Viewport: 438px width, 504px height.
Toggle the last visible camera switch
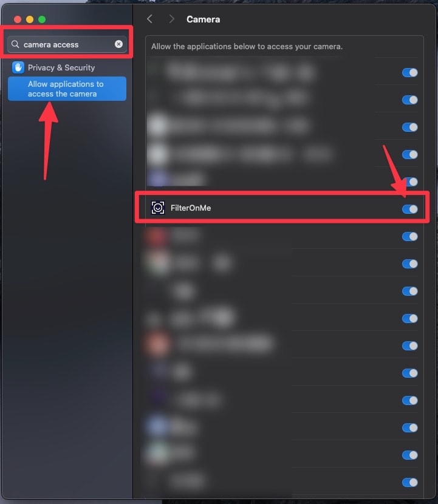(409, 483)
